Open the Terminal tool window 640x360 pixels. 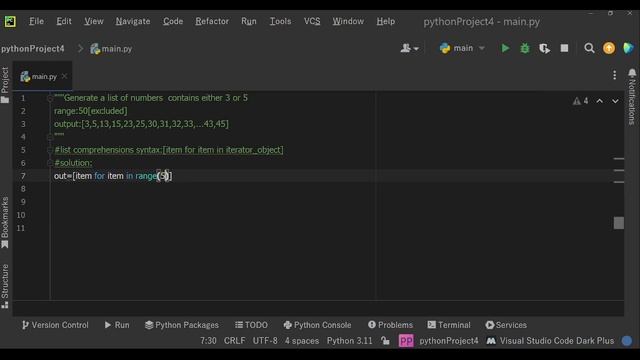pyautogui.click(x=449, y=325)
